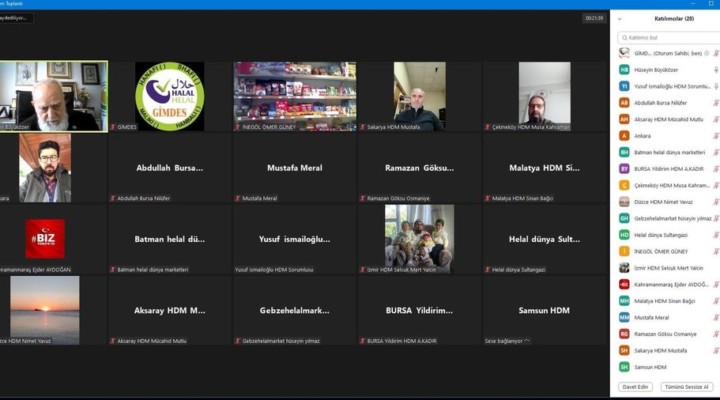Image resolution: width=720 pixels, height=400 pixels.
Task: Click the A avatar beside Ankara
Action: [624, 136]
